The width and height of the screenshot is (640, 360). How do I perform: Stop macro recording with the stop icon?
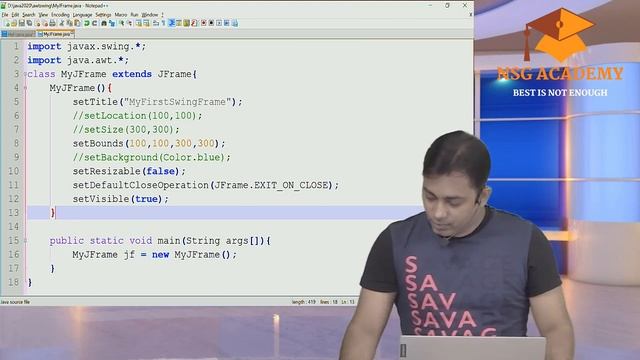[x=211, y=23]
